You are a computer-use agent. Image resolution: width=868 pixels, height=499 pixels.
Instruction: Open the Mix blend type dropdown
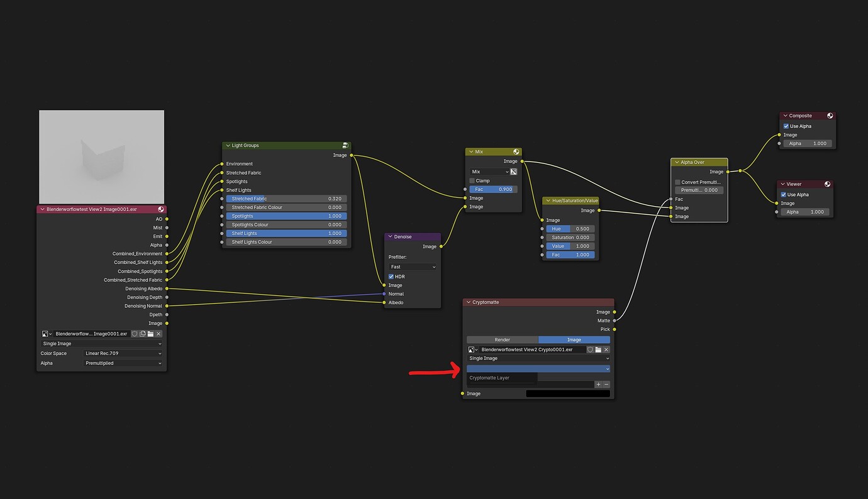tap(489, 172)
